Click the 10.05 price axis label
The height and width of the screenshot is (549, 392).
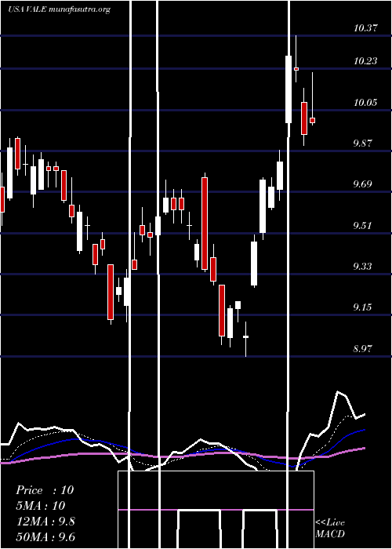365,103
